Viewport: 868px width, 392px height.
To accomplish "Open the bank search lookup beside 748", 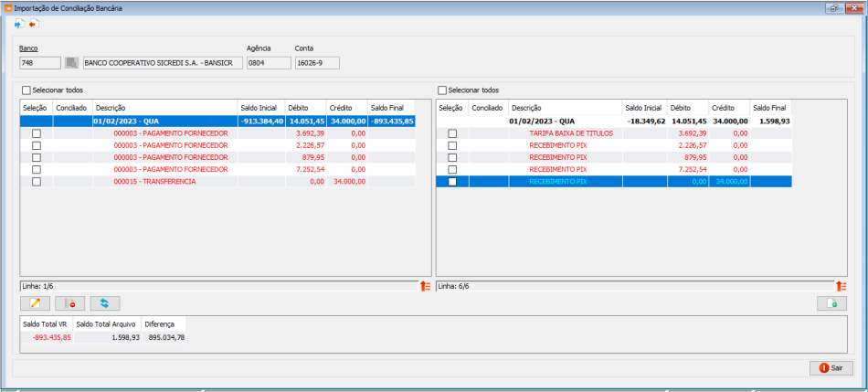I will coord(71,63).
